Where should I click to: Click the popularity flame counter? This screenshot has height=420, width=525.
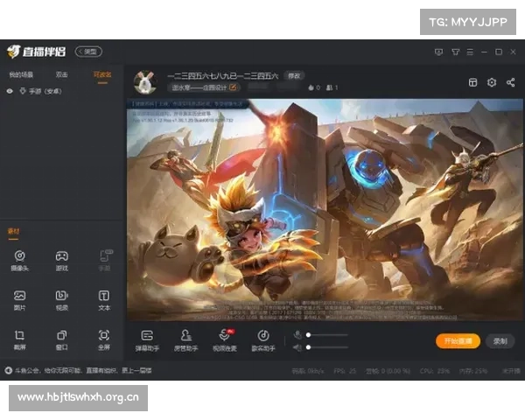[x=314, y=87]
